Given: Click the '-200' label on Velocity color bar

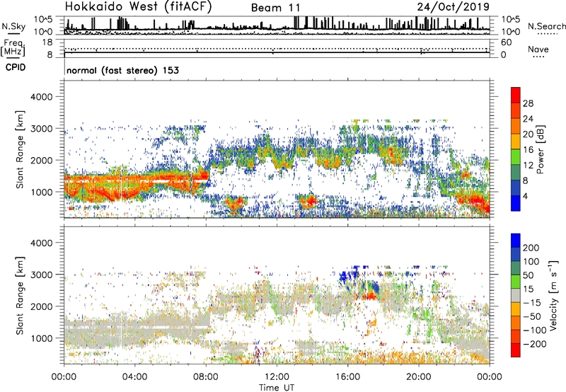Looking at the screenshot, I should click(535, 344).
